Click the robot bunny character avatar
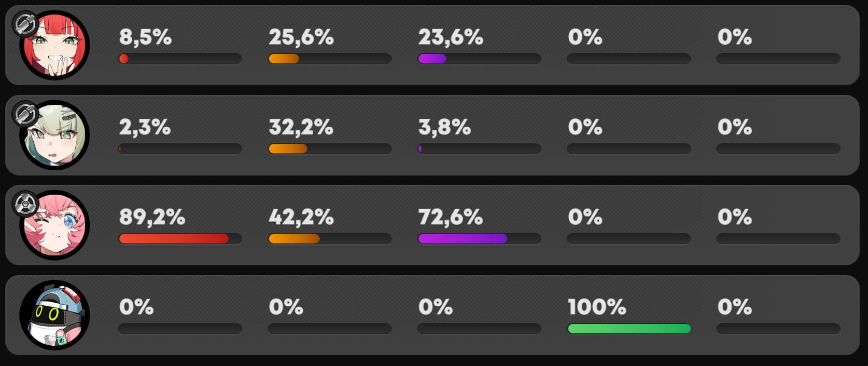This screenshot has width=868, height=366. [x=54, y=315]
